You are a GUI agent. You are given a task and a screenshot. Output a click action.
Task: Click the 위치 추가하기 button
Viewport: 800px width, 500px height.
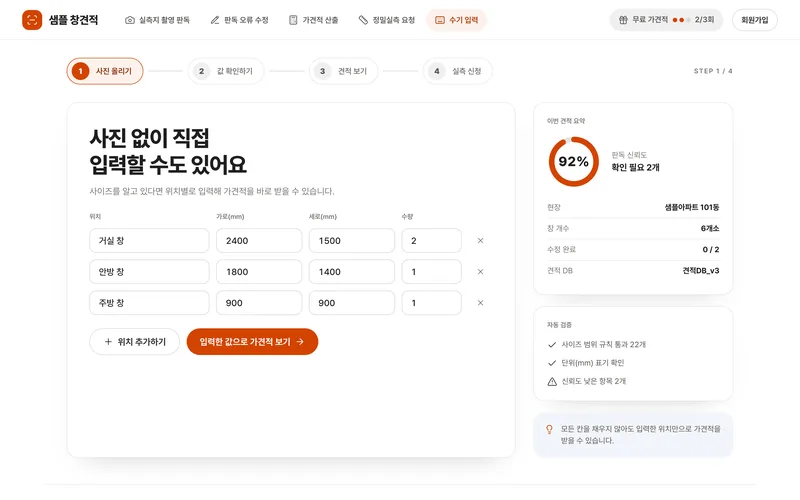click(x=135, y=342)
